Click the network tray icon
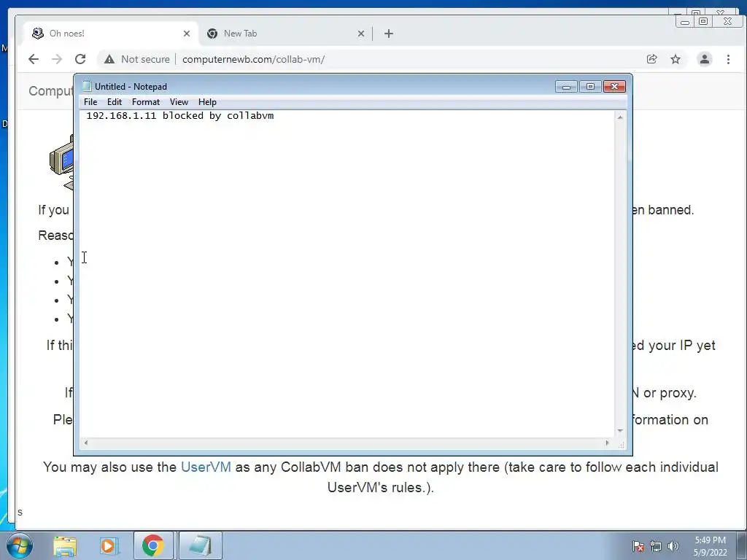 coord(656,546)
